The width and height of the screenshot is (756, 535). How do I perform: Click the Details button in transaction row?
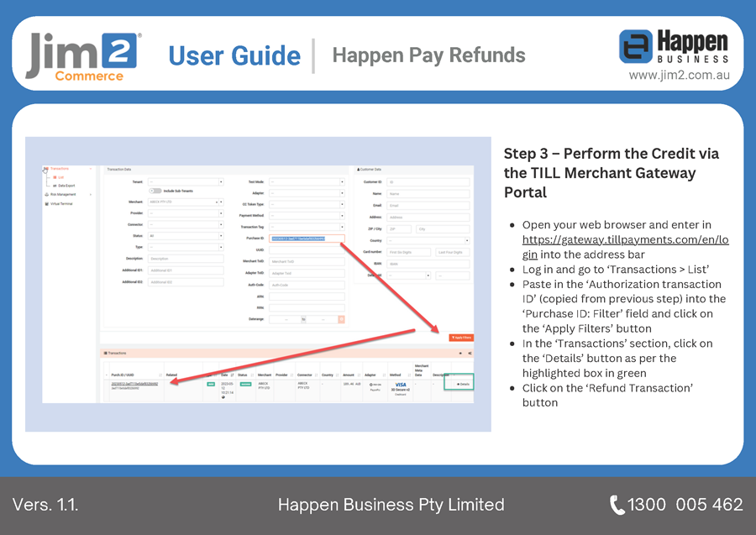[463, 384]
